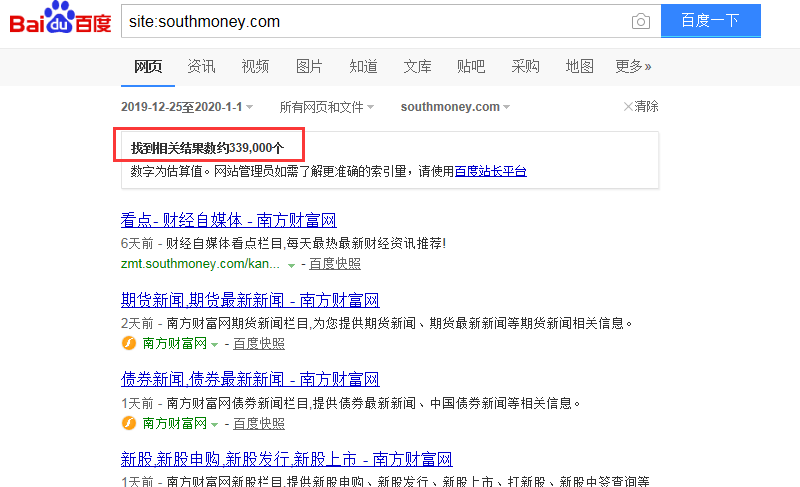The height and width of the screenshot is (487, 800).
Task: Click the orange site icon under 债券新闻
Action: click(129, 423)
